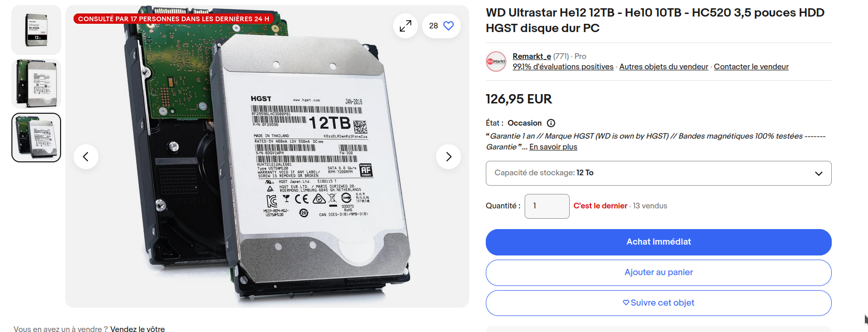The width and height of the screenshot is (868, 332).
Task: Open the condition info icon next to Occasion
Action: (x=551, y=123)
